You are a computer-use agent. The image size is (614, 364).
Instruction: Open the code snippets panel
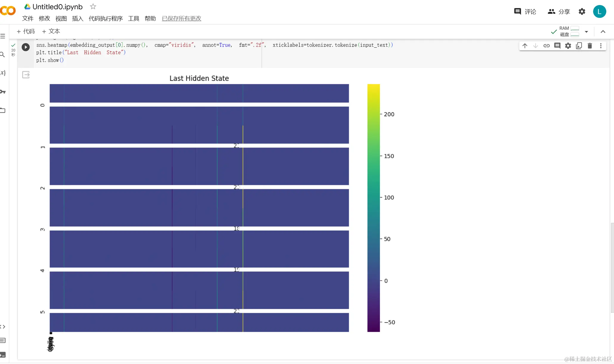[3, 327]
